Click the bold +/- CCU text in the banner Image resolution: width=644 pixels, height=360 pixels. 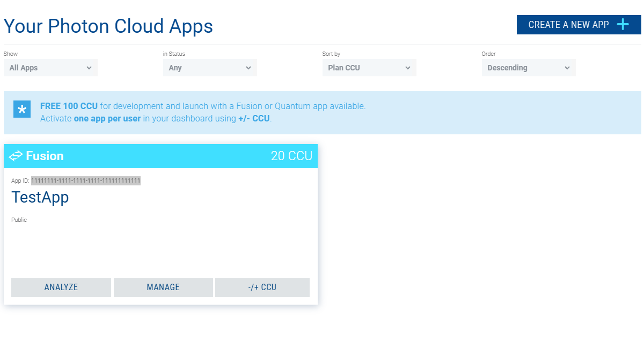coord(253,118)
